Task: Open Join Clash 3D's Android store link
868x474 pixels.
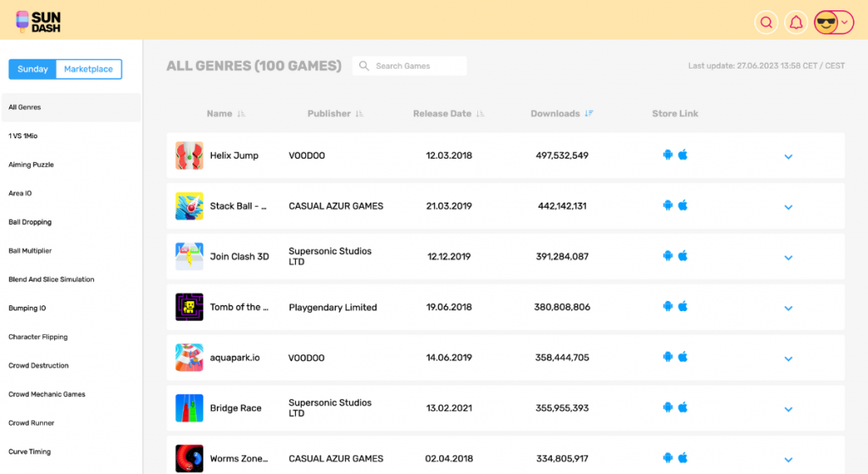Action: 667,256
